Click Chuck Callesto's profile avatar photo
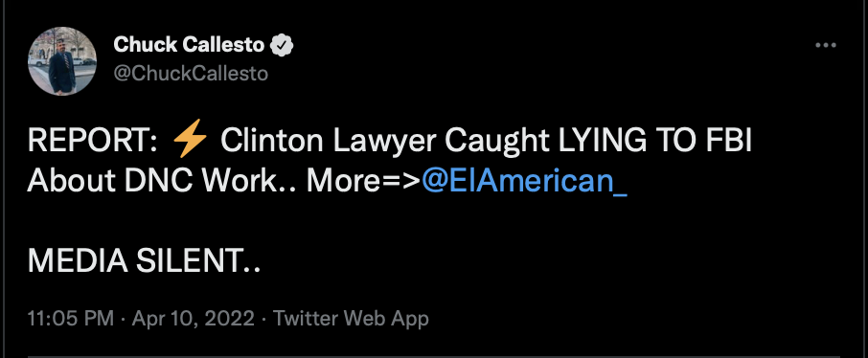 pos(62,60)
